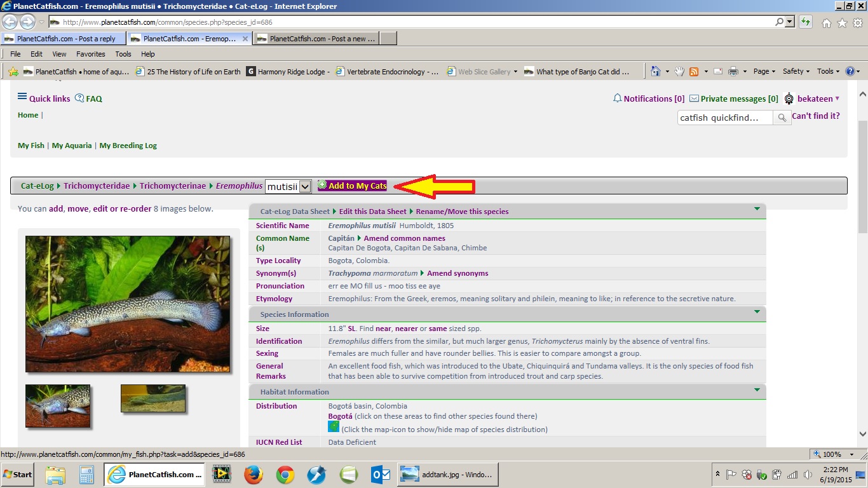Open the address bar dropdown arrow
The width and height of the screenshot is (868, 488).
tap(790, 22)
